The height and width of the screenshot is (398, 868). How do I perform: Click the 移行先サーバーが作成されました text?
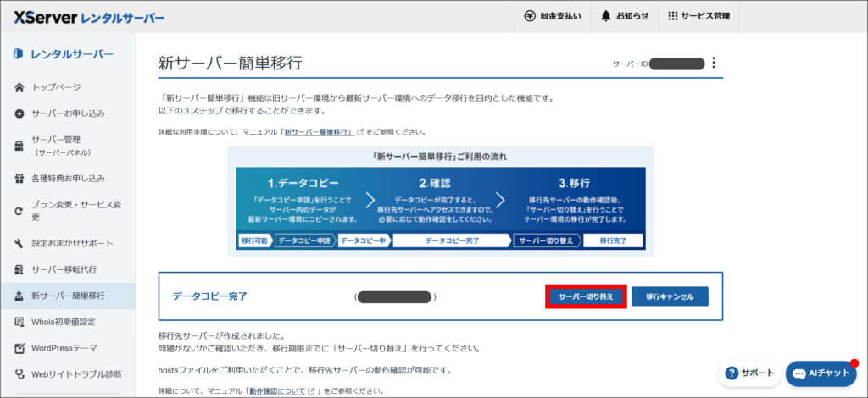[x=221, y=336]
